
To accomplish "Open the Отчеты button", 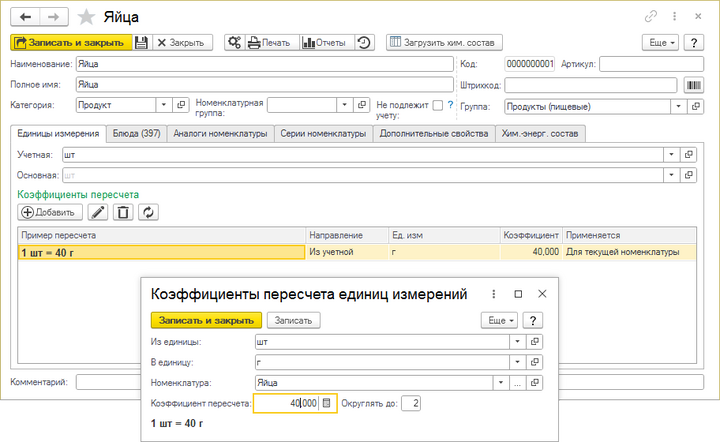I will point(326,43).
